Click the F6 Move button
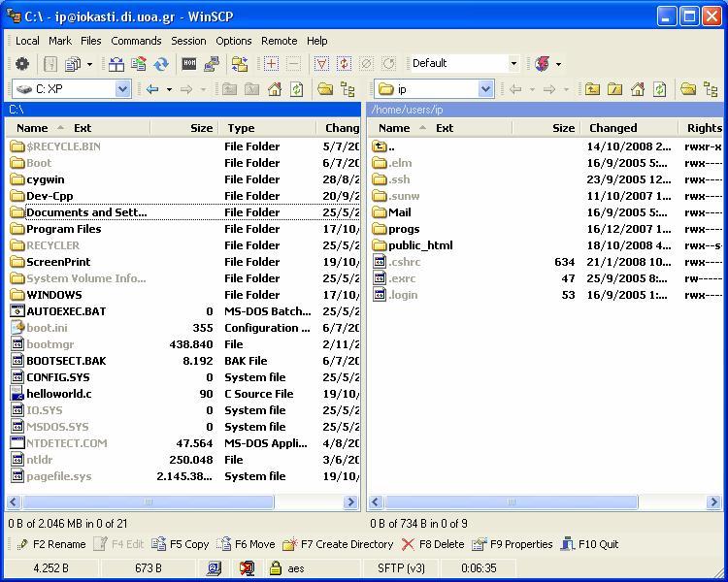728x582 pixels. [x=247, y=544]
